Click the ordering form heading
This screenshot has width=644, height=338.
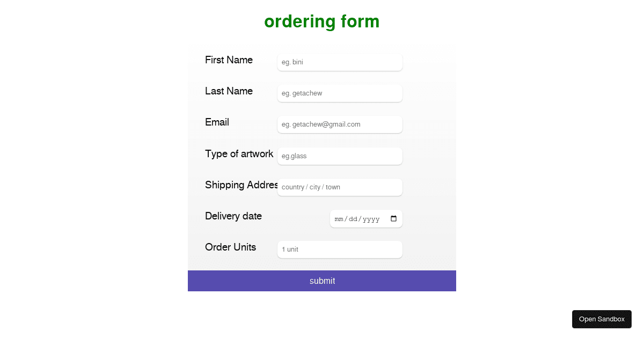coord(321,21)
